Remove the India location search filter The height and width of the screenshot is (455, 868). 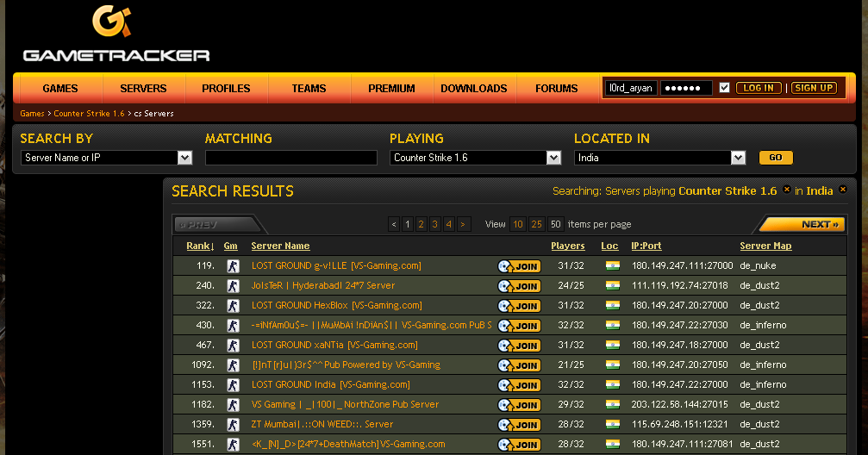[842, 190]
